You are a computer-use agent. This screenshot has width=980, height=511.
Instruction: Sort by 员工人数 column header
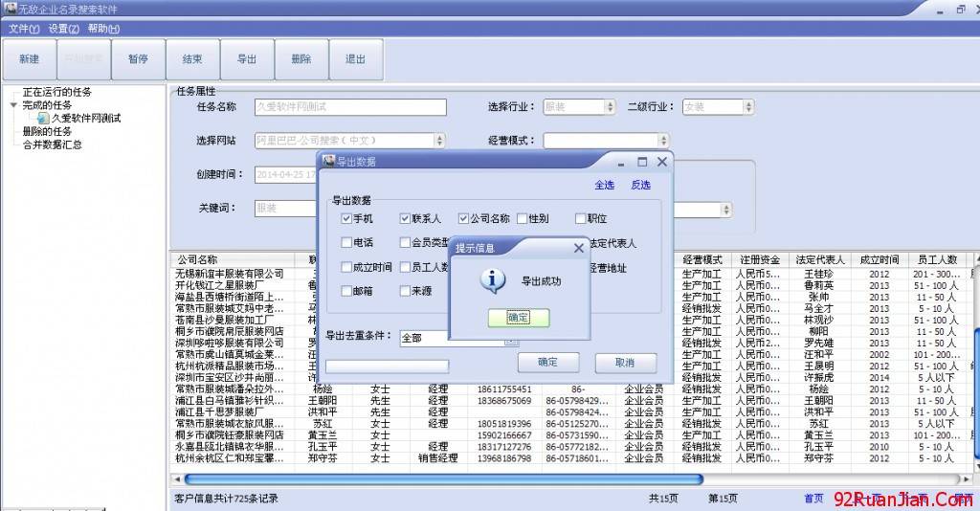(x=938, y=259)
